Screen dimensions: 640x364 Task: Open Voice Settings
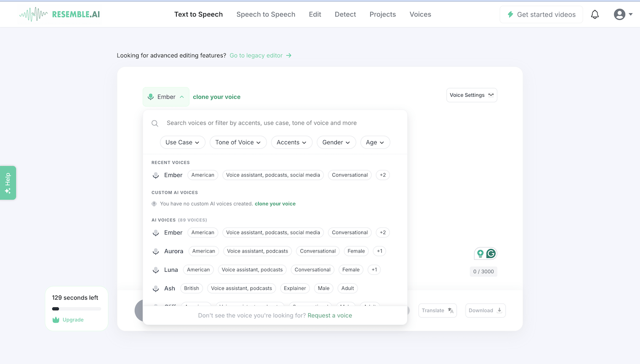tap(472, 95)
